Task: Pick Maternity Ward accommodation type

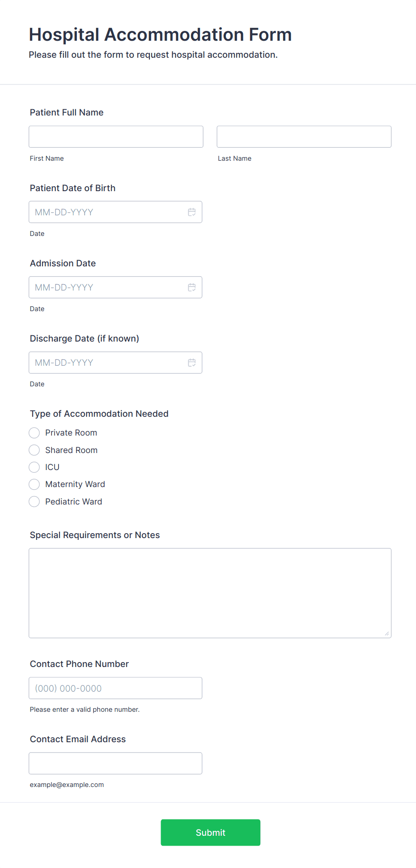Action: click(34, 484)
